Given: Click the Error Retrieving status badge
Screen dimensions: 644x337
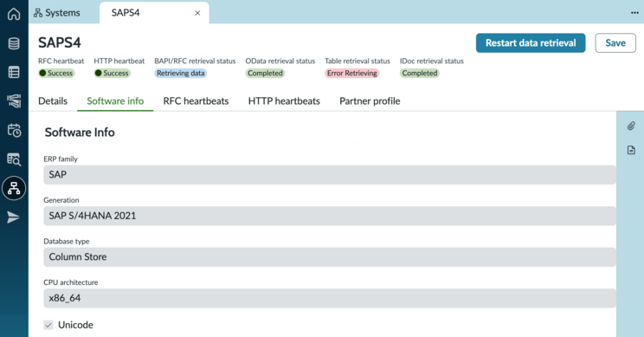Looking at the screenshot, I should click(x=352, y=73).
